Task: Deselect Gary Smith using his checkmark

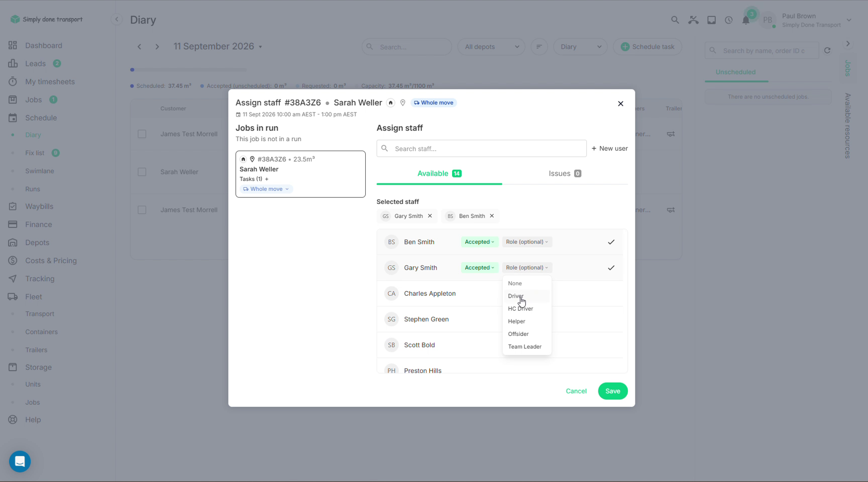Action: (x=611, y=268)
